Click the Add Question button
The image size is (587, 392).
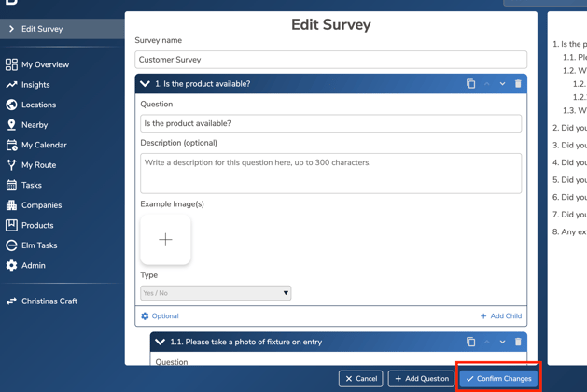coord(422,379)
